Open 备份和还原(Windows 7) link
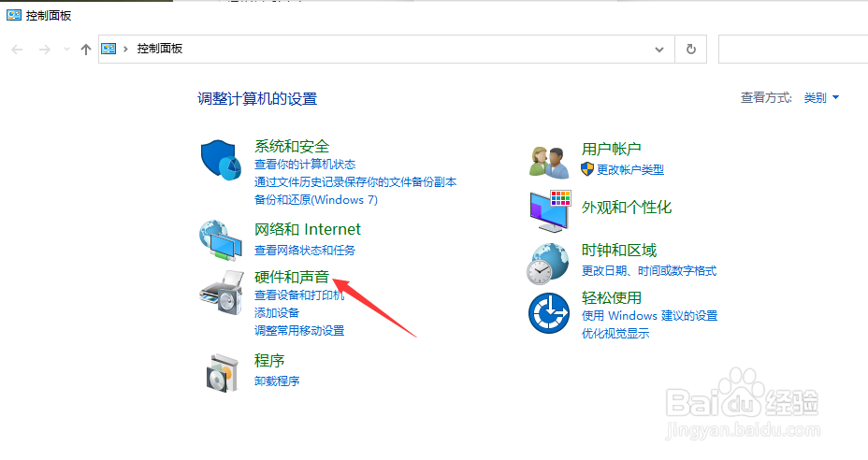Image resolution: width=868 pixels, height=460 pixels. click(316, 200)
